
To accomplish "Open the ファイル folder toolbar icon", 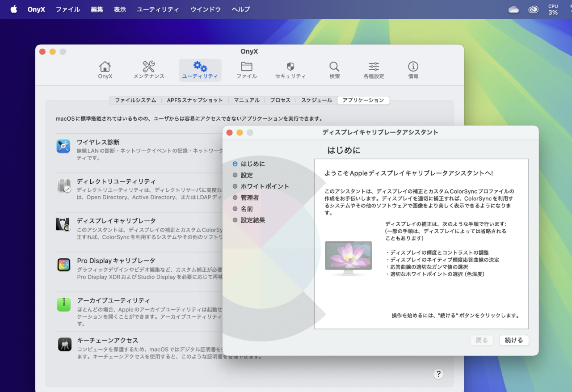I will 247,70.
